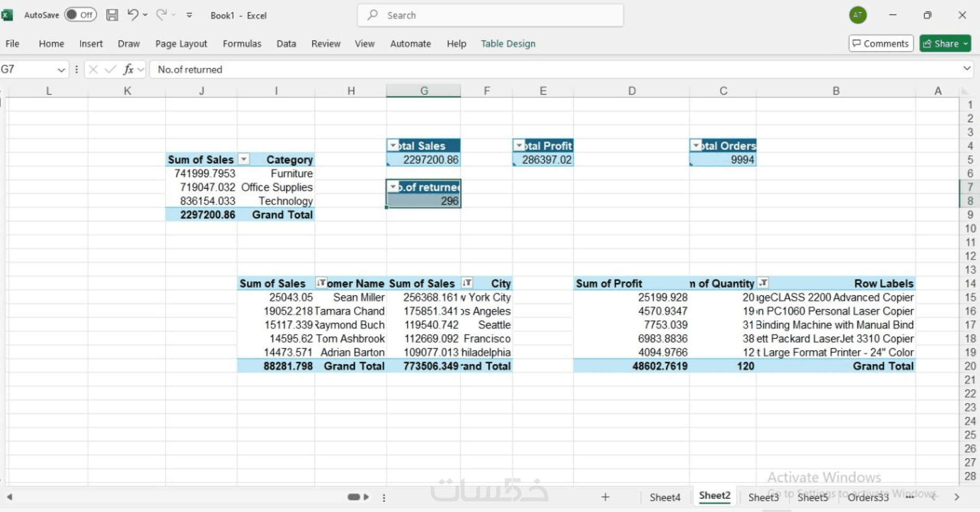Switch to Orders33 sheet tab
This screenshot has width=980, height=512.
pos(868,497)
